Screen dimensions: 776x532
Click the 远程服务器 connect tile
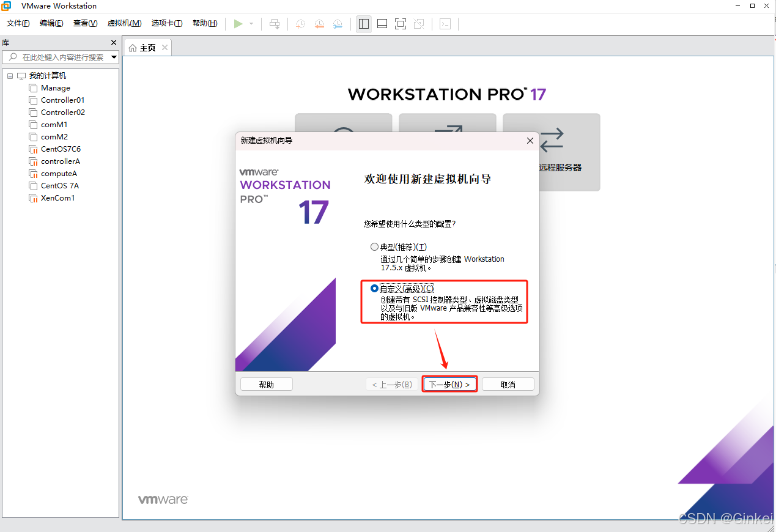(x=552, y=152)
